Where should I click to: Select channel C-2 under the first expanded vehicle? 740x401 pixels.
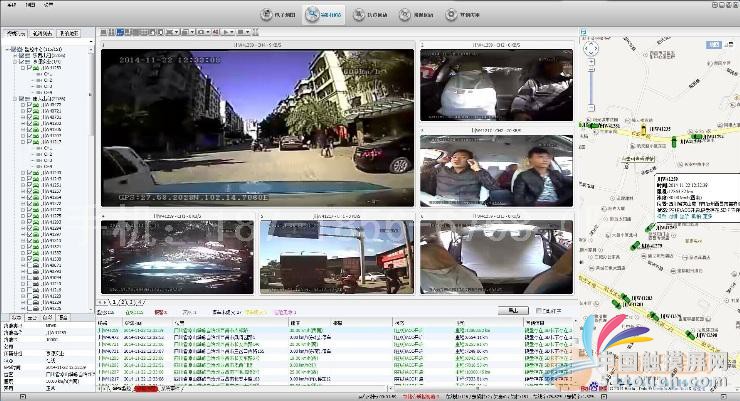(48, 80)
